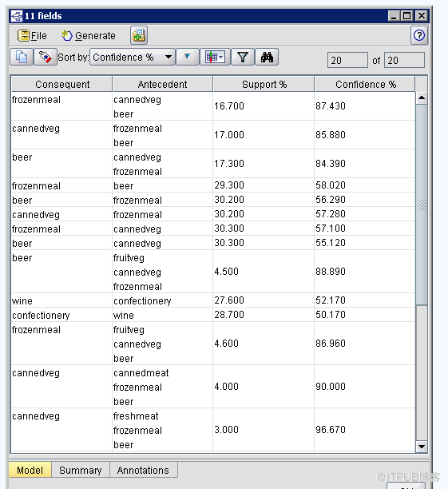Maximize the 11 fields window
Screen dimensions: 448x489
[407, 16]
